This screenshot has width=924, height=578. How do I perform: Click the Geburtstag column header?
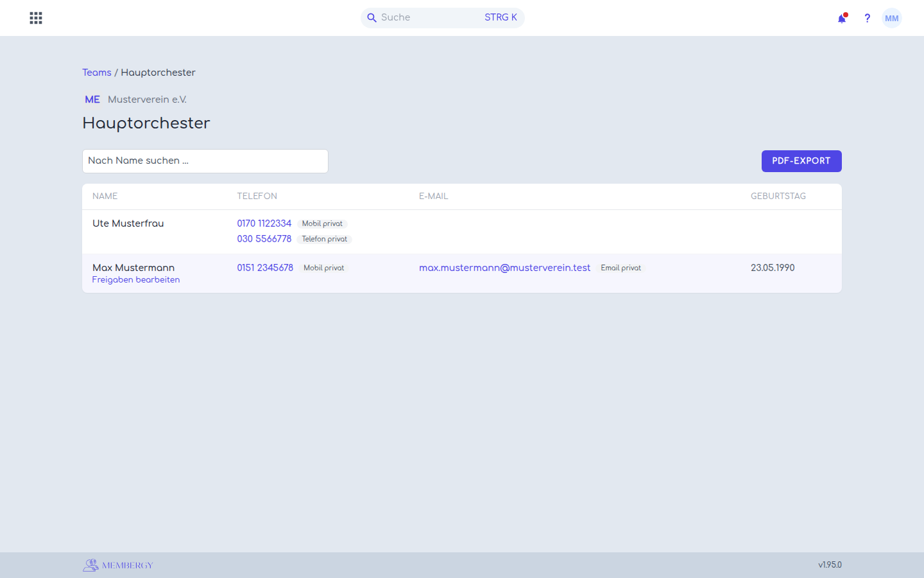(778, 197)
